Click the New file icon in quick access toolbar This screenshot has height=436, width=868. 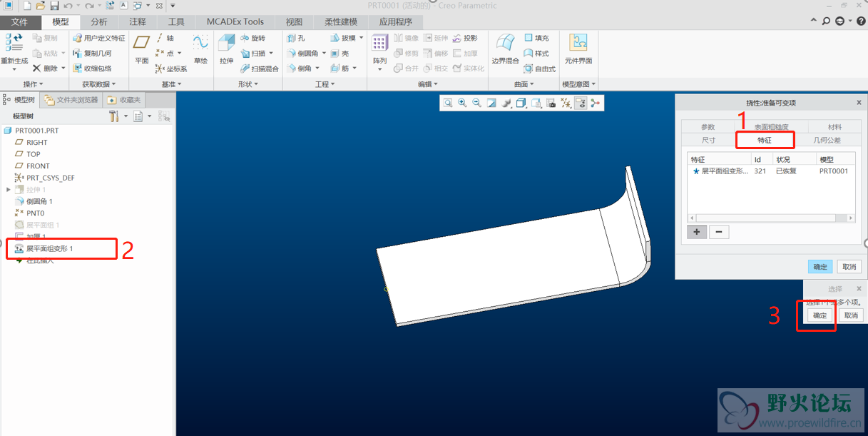[26, 5]
